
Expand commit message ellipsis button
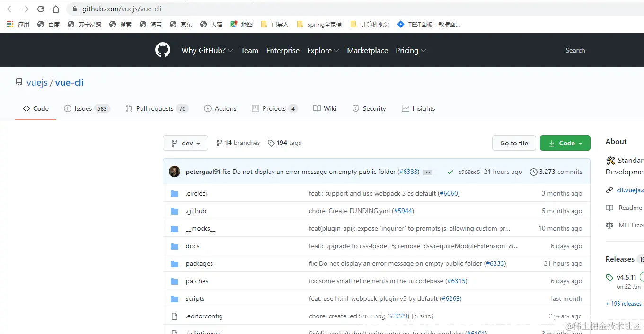click(x=428, y=172)
